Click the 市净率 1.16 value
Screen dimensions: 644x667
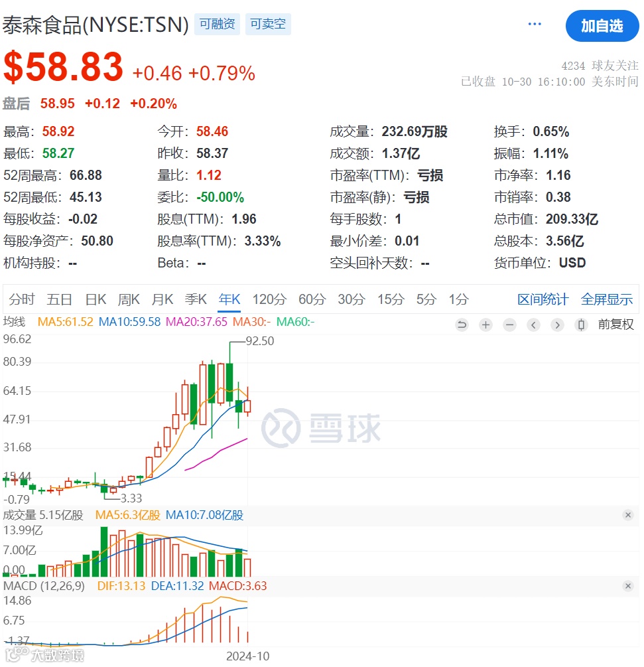558,175
